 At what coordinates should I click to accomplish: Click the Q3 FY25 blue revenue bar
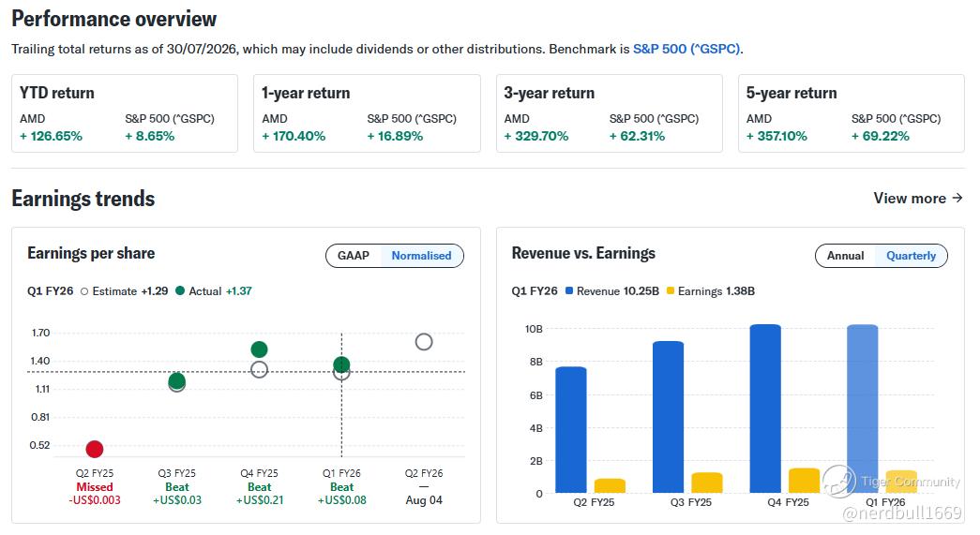[668, 417]
